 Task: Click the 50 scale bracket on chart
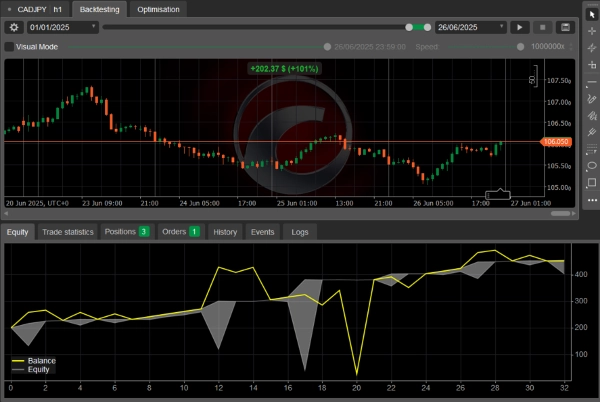(533, 78)
